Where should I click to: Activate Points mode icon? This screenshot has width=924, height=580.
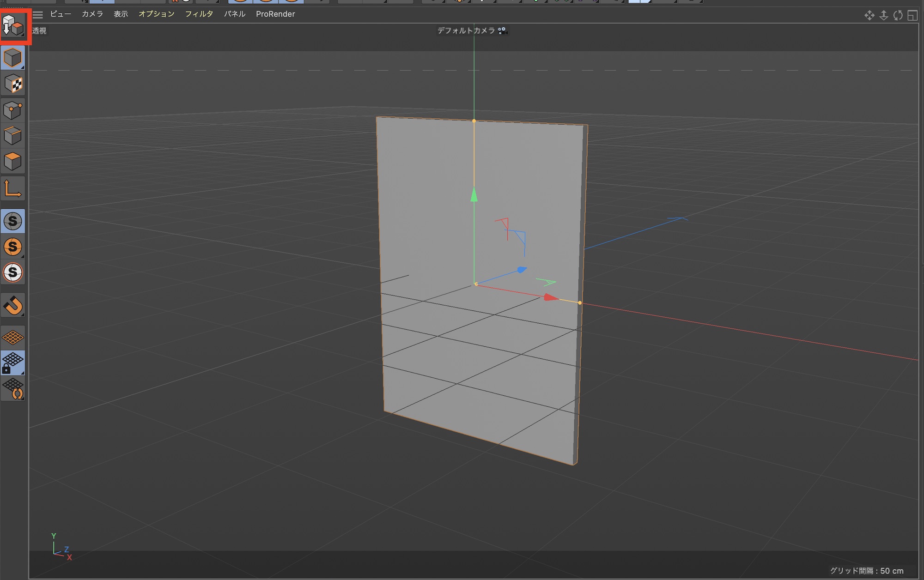pyautogui.click(x=13, y=110)
